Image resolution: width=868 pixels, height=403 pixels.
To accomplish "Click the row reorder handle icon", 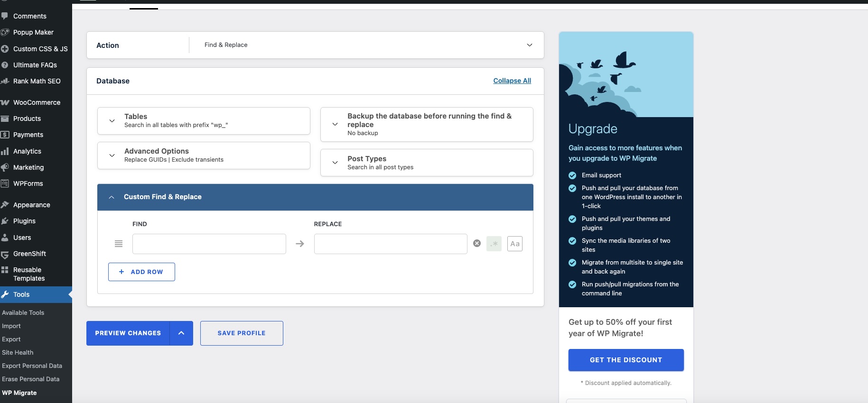I will click(119, 244).
